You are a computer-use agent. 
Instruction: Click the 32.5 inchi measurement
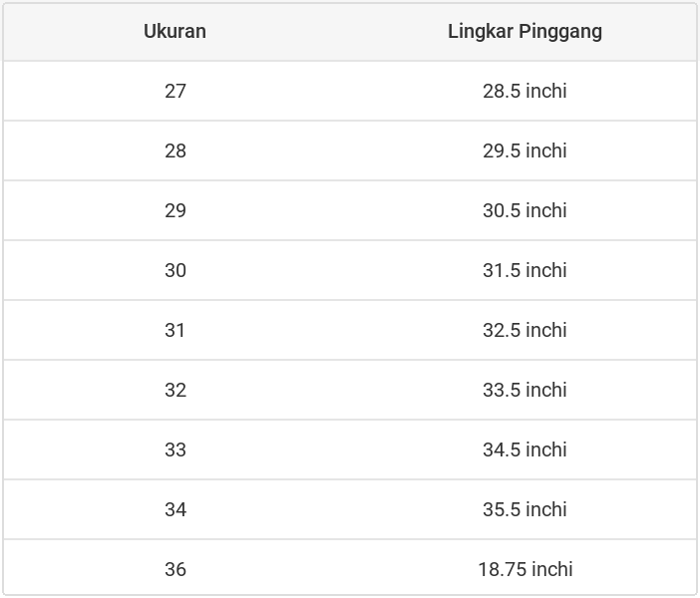525,330
